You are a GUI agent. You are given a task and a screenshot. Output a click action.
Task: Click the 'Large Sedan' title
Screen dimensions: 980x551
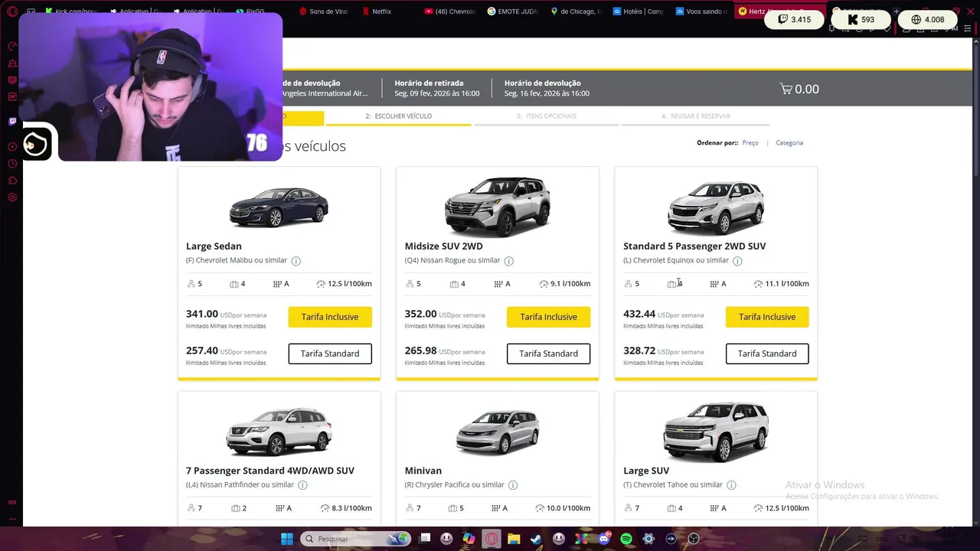pyautogui.click(x=214, y=246)
